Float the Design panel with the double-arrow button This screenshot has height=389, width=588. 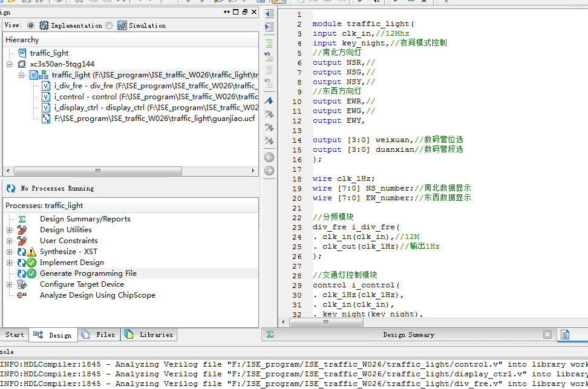[x=226, y=12]
